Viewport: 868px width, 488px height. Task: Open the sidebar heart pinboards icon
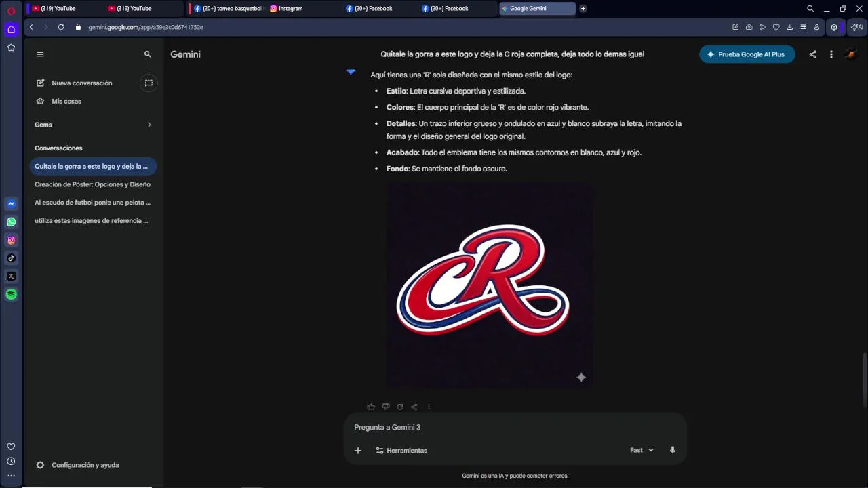[x=11, y=447]
